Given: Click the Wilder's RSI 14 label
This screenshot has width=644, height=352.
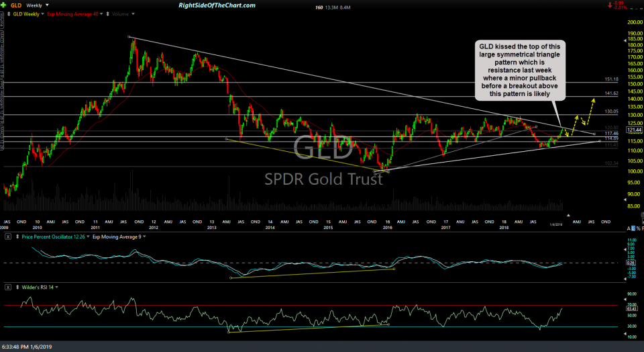Looking at the screenshot, I should (x=38, y=288).
